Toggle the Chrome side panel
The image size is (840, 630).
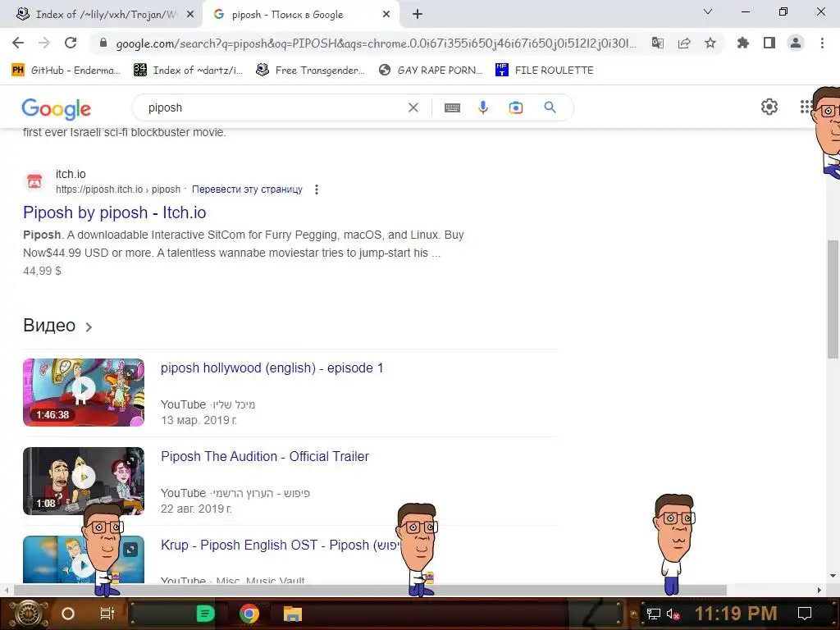[769, 43]
